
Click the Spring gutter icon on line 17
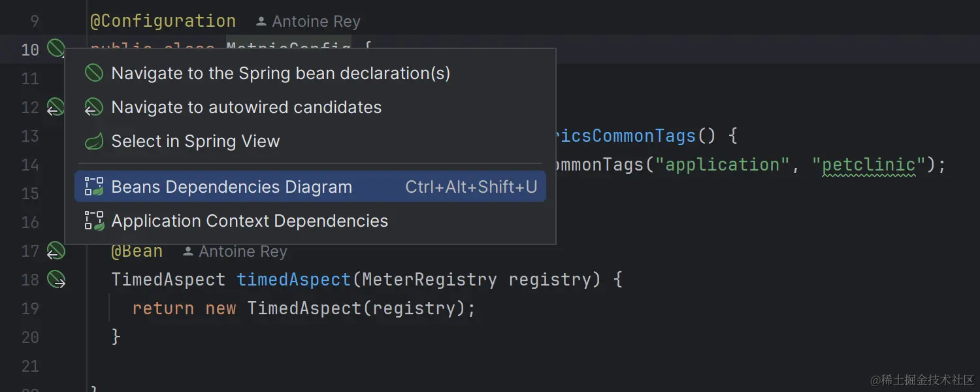[x=56, y=251]
